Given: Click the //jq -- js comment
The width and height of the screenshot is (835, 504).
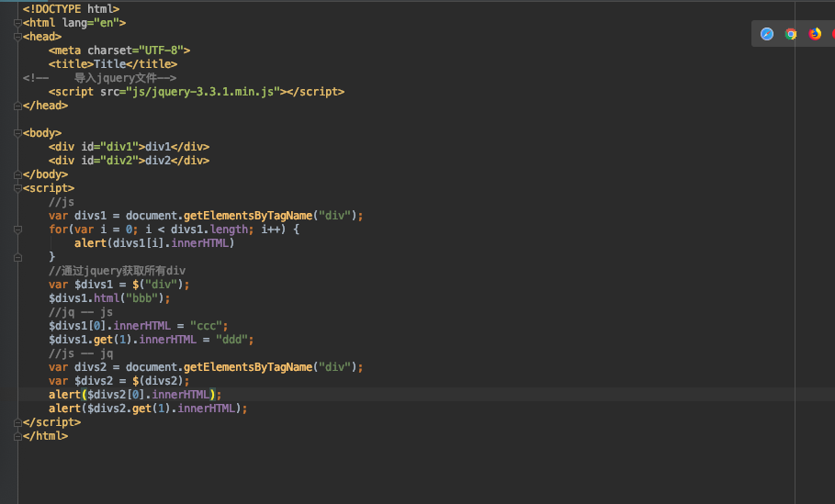Looking at the screenshot, I should point(81,312).
